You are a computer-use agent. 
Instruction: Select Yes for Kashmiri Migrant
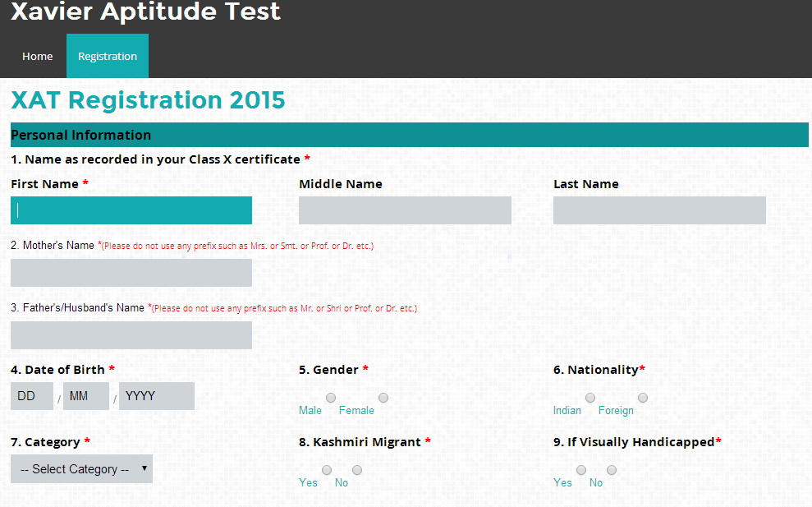(x=326, y=469)
